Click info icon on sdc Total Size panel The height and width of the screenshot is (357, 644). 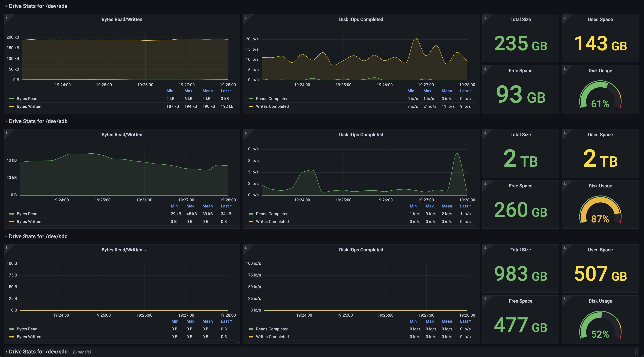tap(485, 248)
